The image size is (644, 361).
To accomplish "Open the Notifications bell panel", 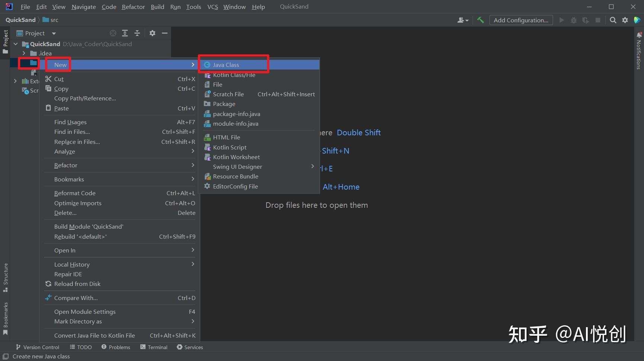I will pos(639,35).
